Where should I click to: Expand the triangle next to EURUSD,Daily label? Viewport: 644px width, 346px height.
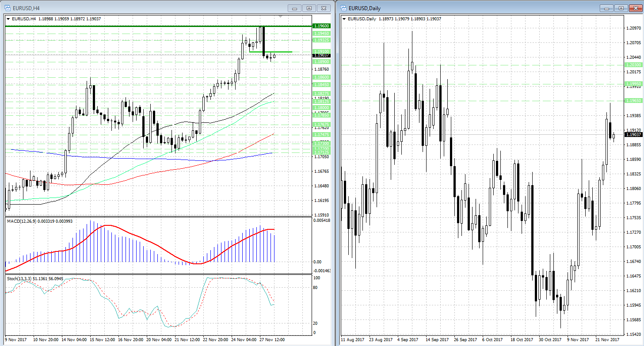344,19
